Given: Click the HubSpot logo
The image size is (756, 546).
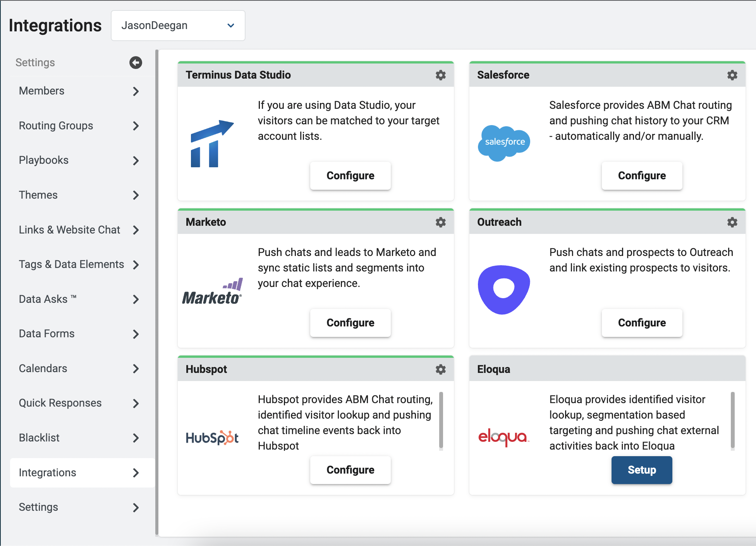Looking at the screenshot, I should pyautogui.click(x=212, y=438).
